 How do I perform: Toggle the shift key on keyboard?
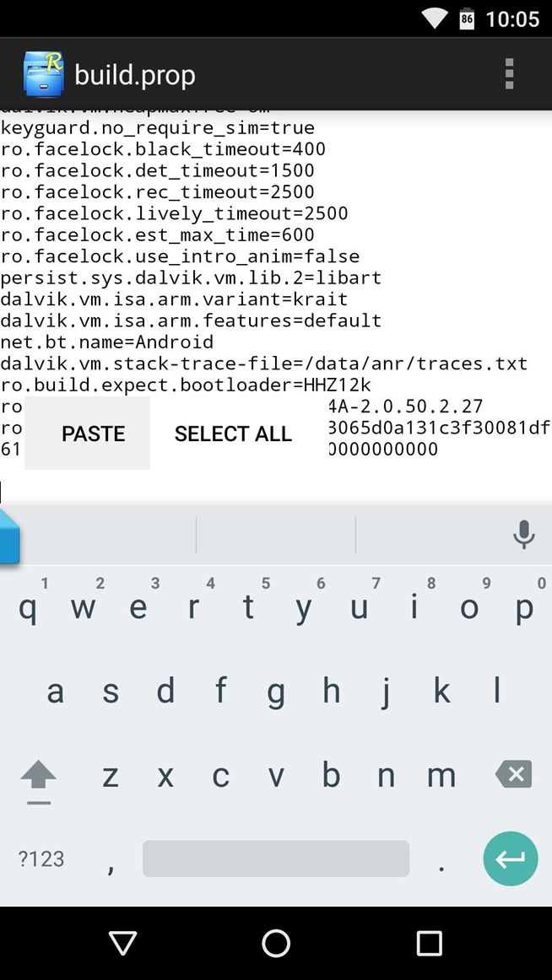coord(38,776)
